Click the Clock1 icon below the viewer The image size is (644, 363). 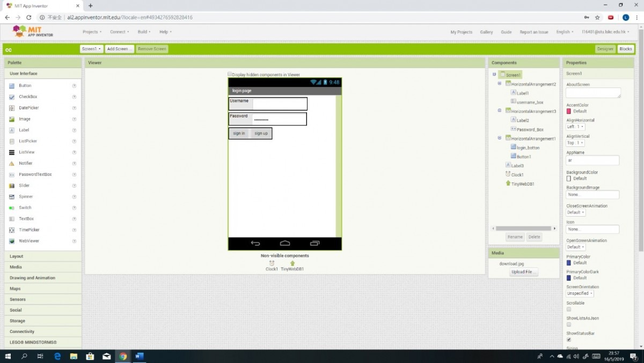272,263
